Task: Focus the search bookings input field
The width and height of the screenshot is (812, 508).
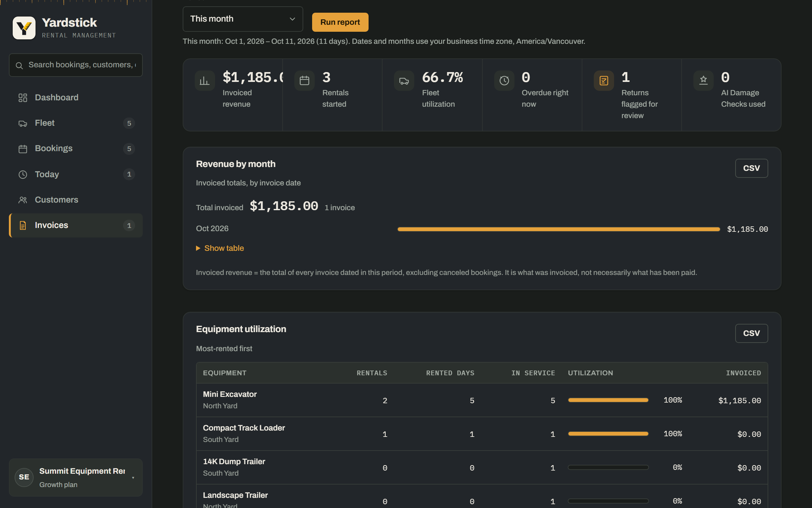Action: point(76,65)
